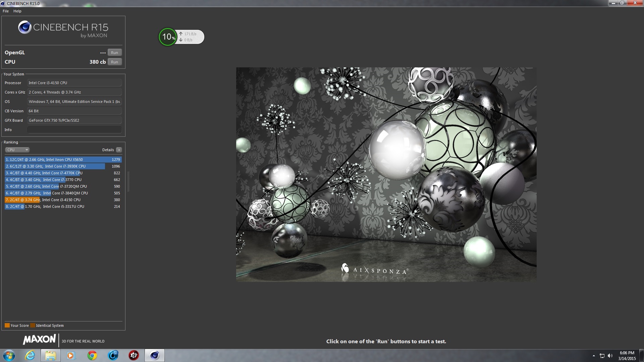Select Intel Core i7-3930K ranking row
Viewport: 644px width, 362px height.
[63, 166]
